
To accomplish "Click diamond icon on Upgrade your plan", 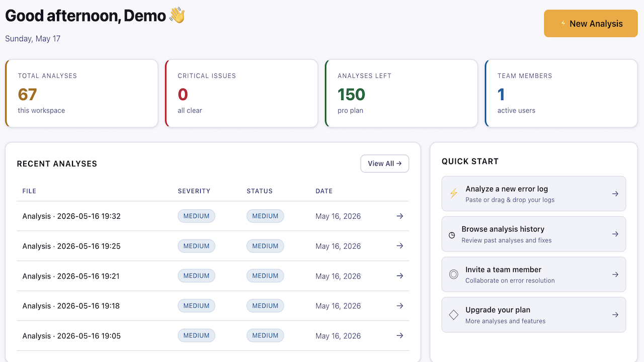I will 454,315.
